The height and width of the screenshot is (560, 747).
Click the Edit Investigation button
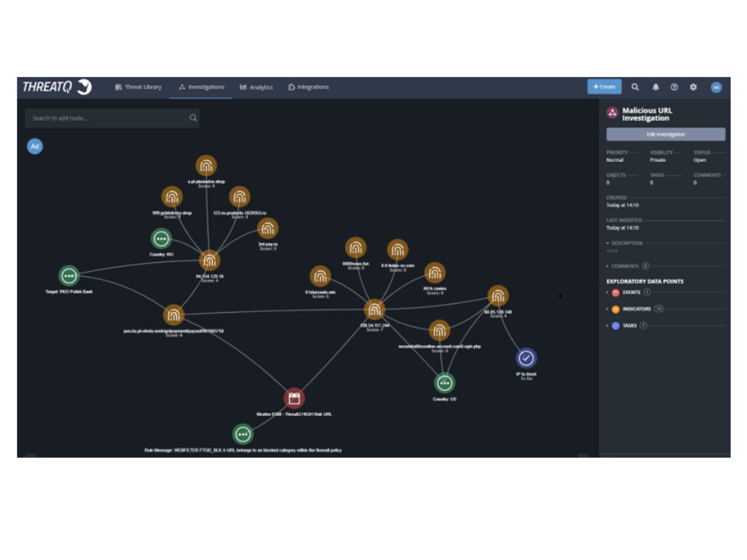click(x=665, y=134)
